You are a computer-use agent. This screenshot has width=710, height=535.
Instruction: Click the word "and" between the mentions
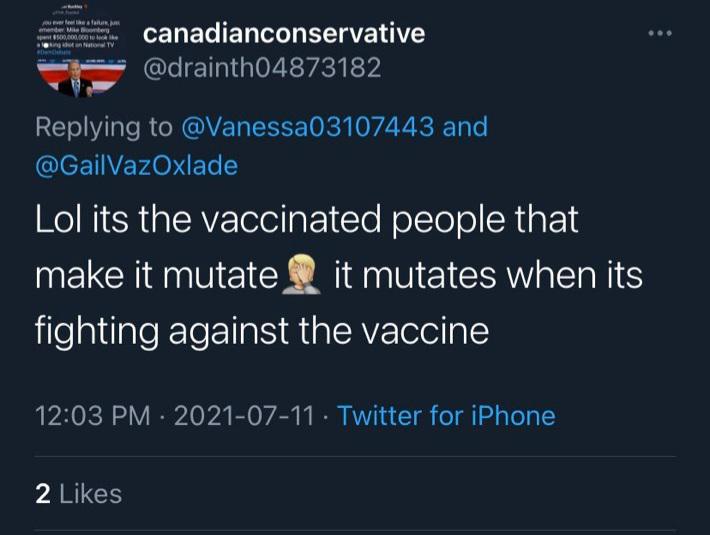(x=464, y=127)
